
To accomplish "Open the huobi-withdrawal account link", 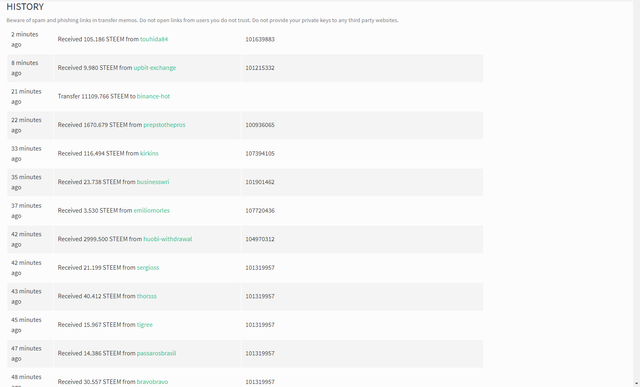I will pyautogui.click(x=167, y=239).
